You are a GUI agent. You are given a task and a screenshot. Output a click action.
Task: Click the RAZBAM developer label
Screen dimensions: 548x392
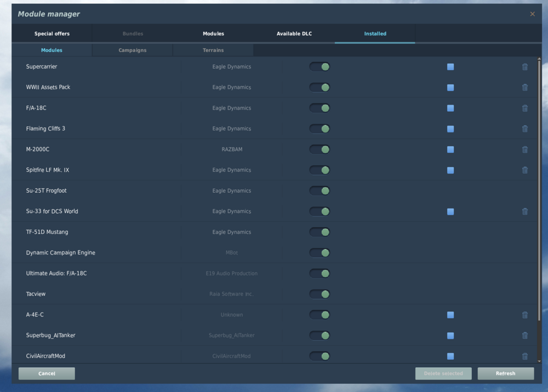tap(232, 149)
